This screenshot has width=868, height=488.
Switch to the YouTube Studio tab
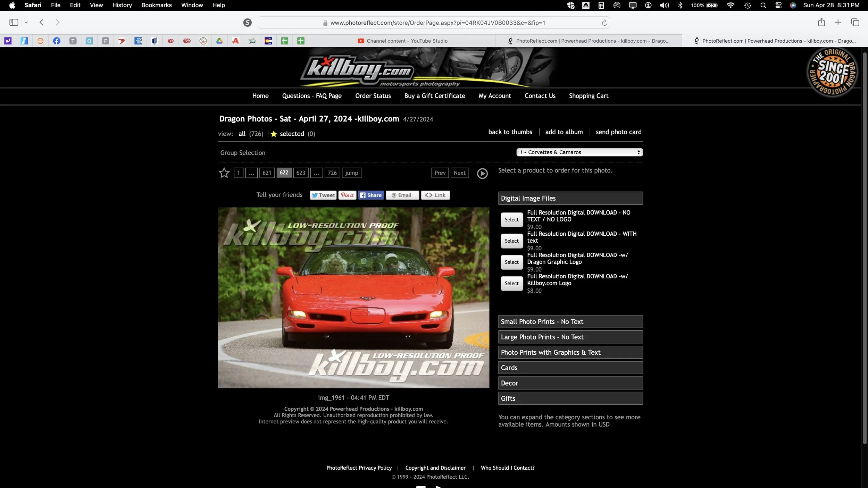[402, 41]
